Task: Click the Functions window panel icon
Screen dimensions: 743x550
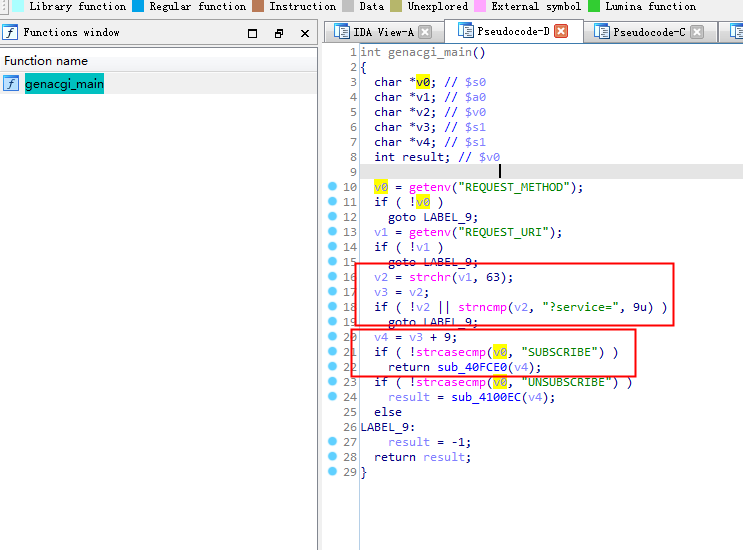Action: point(11,33)
